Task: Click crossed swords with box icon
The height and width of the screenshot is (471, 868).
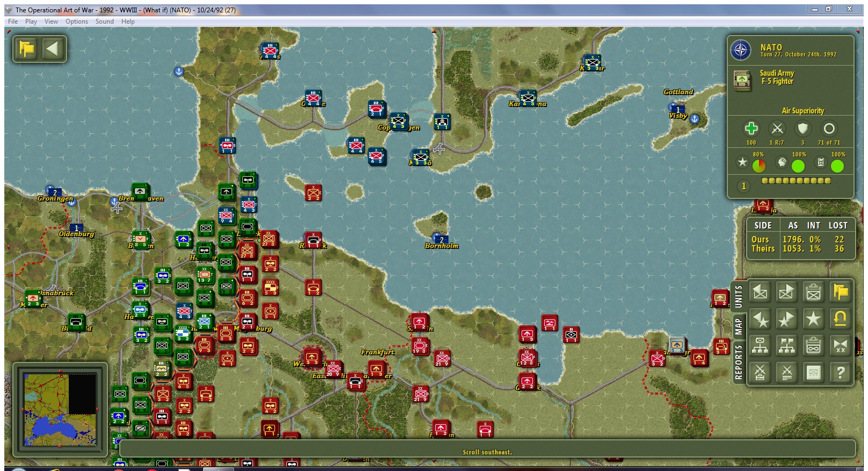Action: tap(759, 372)
